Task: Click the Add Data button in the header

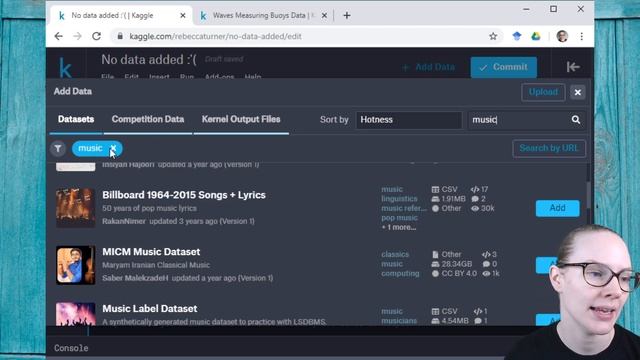Action: coord(429,67)
